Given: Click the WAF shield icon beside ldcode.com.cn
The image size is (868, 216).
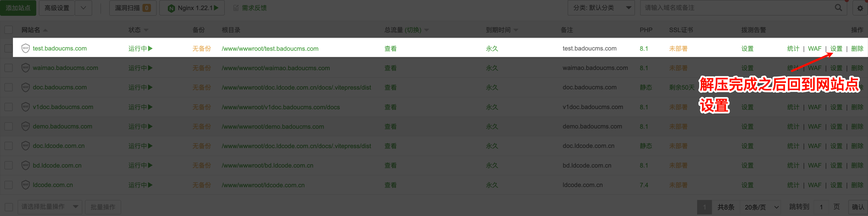Looking at the screenshot, I should tap(26, 185).
